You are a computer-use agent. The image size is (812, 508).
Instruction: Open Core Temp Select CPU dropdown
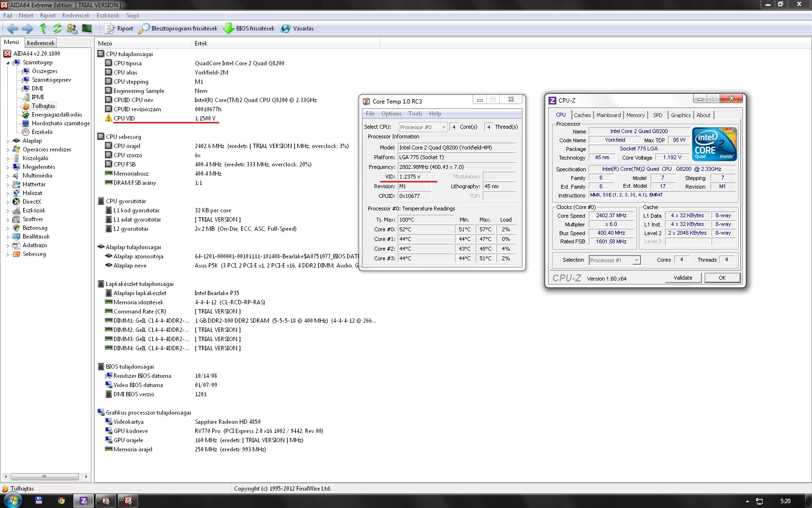423,127
